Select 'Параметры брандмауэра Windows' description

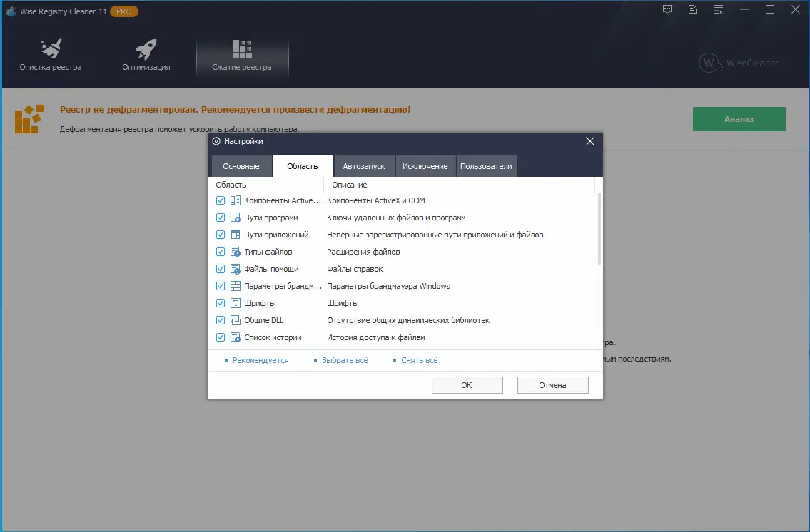coord(388,286)
